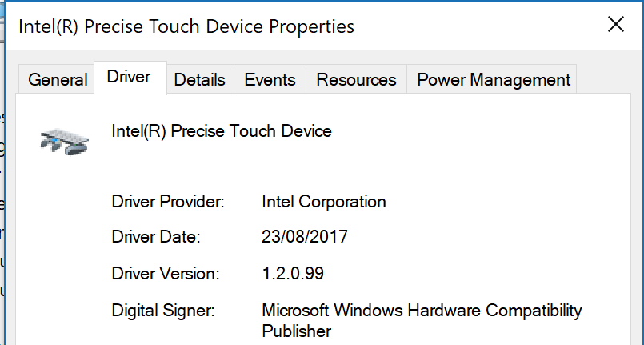Screen dimensions: 644x345
Task: Click the Driver Version label
Action: (x=166, y=273)
